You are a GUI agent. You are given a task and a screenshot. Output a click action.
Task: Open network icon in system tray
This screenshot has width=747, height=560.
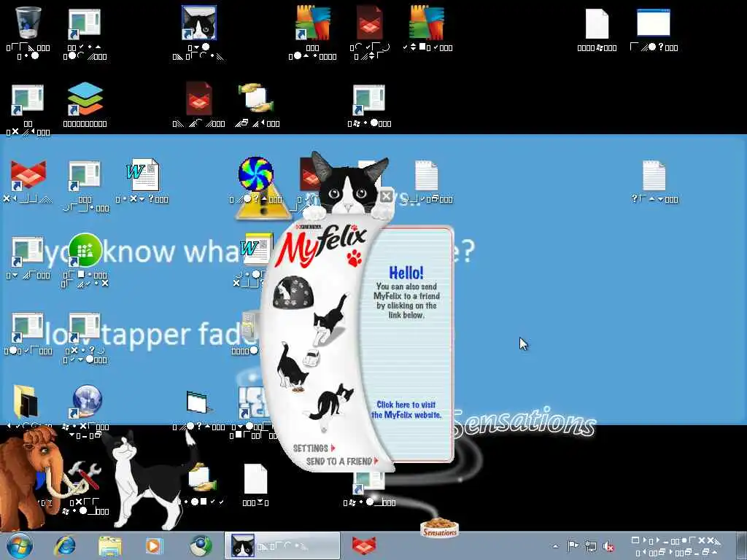[x=591, y=546]
